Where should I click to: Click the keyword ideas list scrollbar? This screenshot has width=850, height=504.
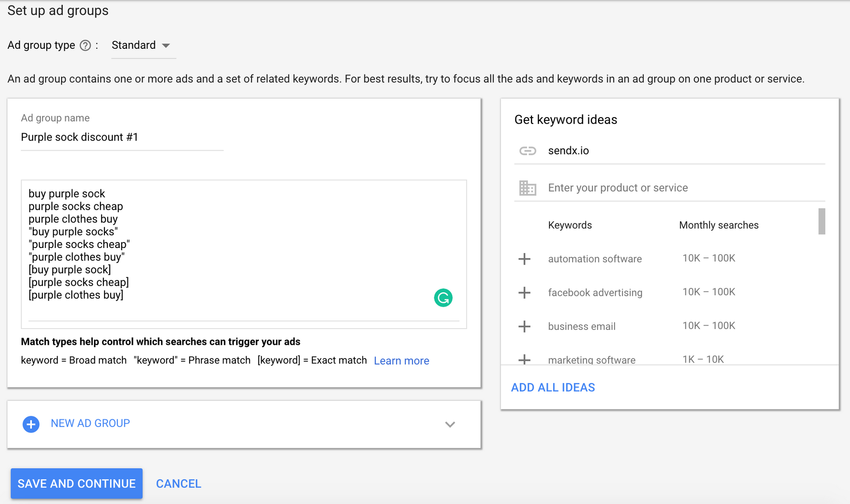[x=822, y=221]
